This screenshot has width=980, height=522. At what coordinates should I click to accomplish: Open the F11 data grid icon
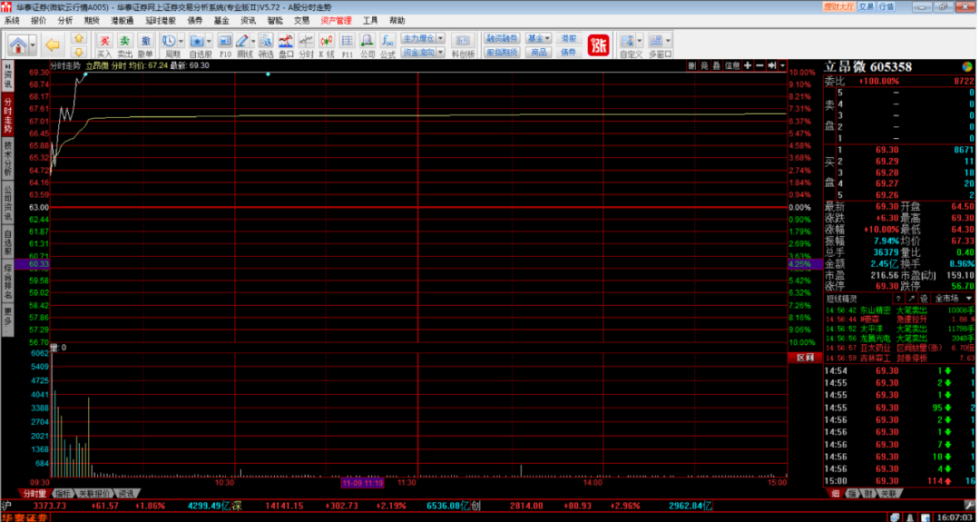click(x=347, y=41)
